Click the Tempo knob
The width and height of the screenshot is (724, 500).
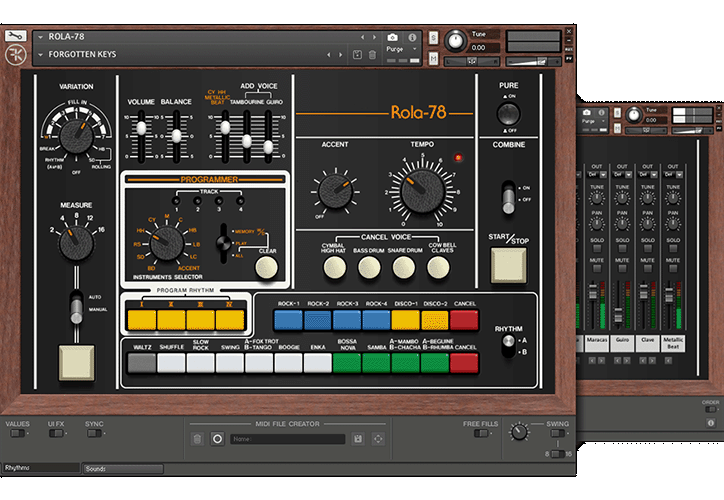point(422,191)
